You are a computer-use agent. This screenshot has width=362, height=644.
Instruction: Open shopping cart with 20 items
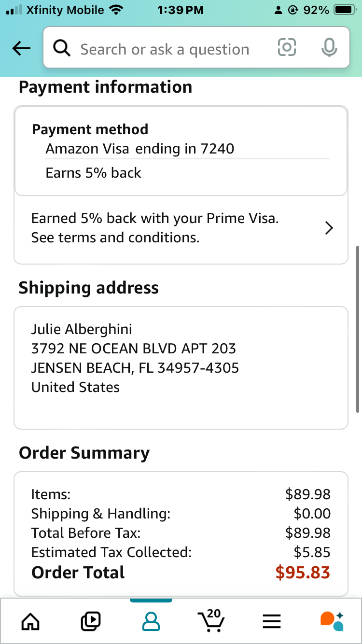click(x=210, y=620)
